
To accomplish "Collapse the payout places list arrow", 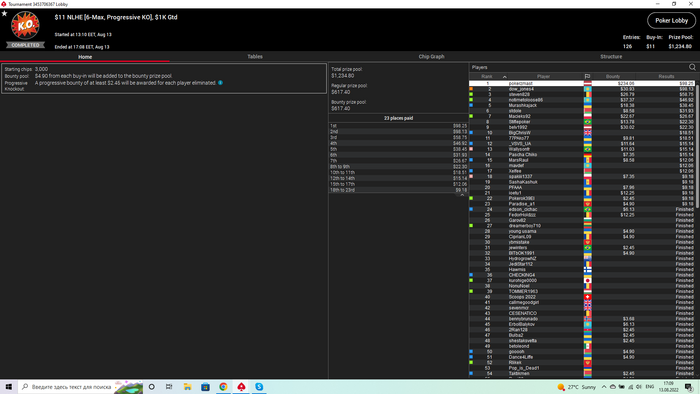I will (x=462, y=195).
